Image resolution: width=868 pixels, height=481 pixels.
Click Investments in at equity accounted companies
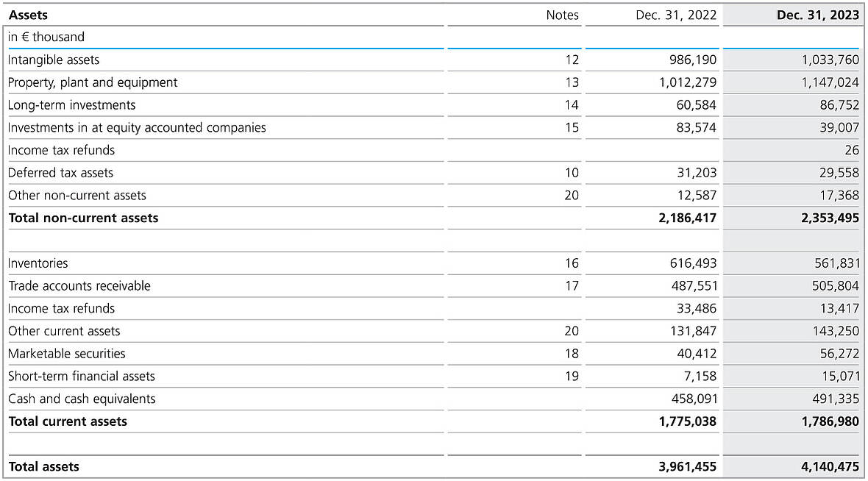tap(137, 128)
